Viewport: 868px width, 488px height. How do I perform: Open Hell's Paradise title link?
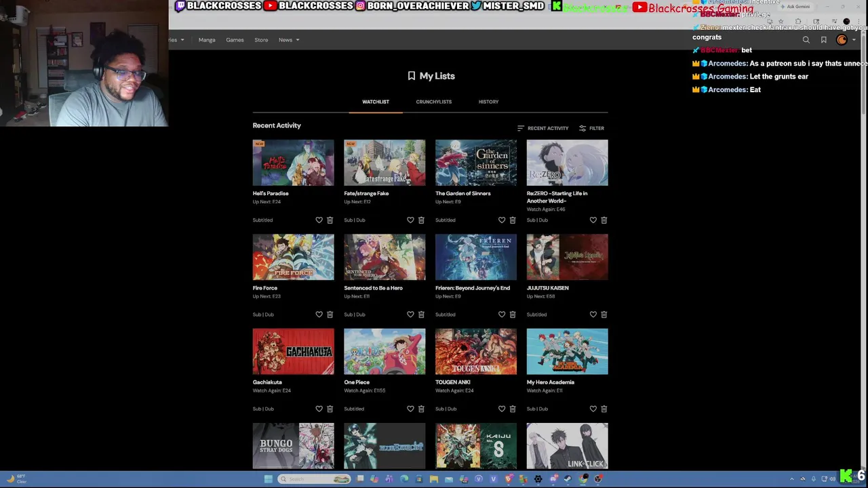pos(271,193)
